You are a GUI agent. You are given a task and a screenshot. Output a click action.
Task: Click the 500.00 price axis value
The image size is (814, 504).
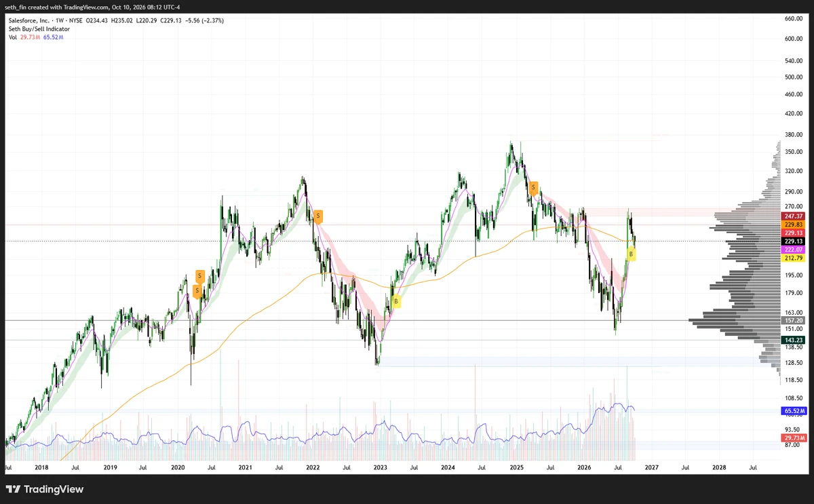[x=794, y=77]
